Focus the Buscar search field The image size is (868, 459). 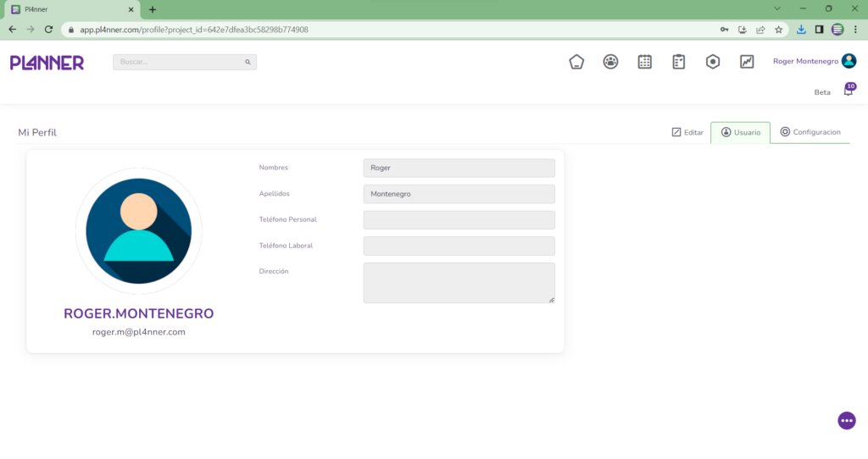coord(184,62)
